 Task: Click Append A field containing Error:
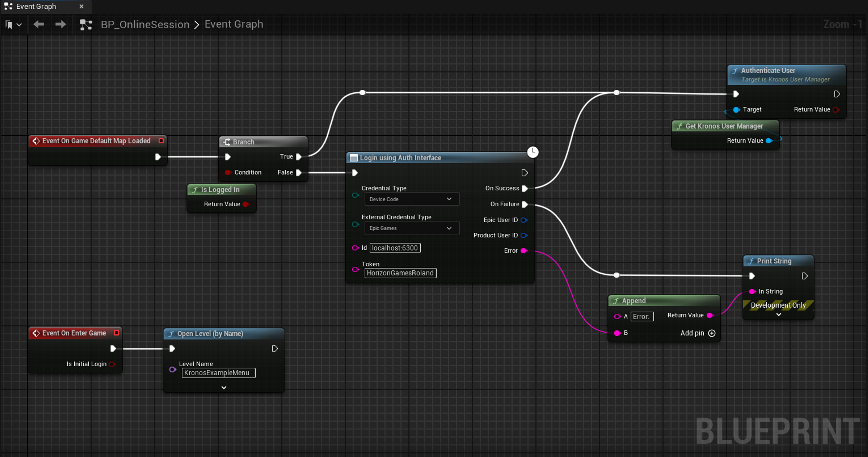(642, 316)
